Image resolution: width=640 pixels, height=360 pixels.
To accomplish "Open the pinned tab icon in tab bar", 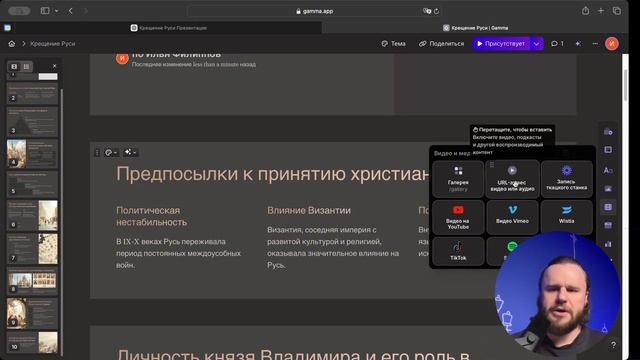I will point(7,28).
